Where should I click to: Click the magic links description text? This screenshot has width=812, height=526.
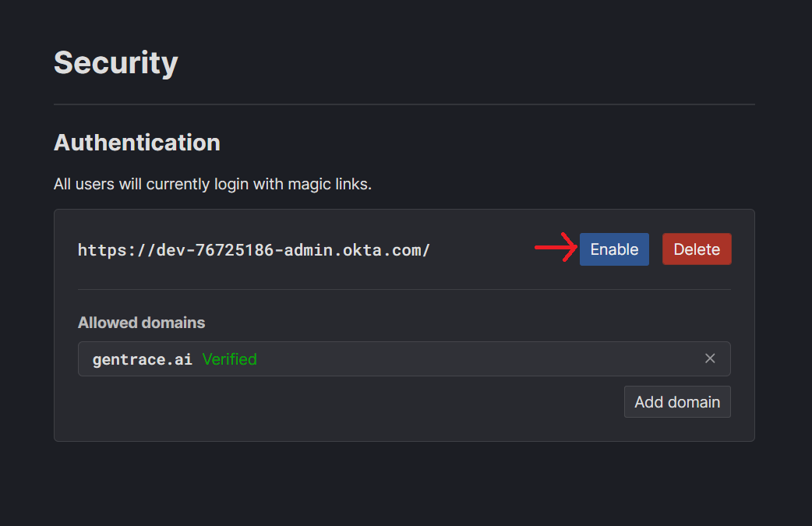point(212,184)
